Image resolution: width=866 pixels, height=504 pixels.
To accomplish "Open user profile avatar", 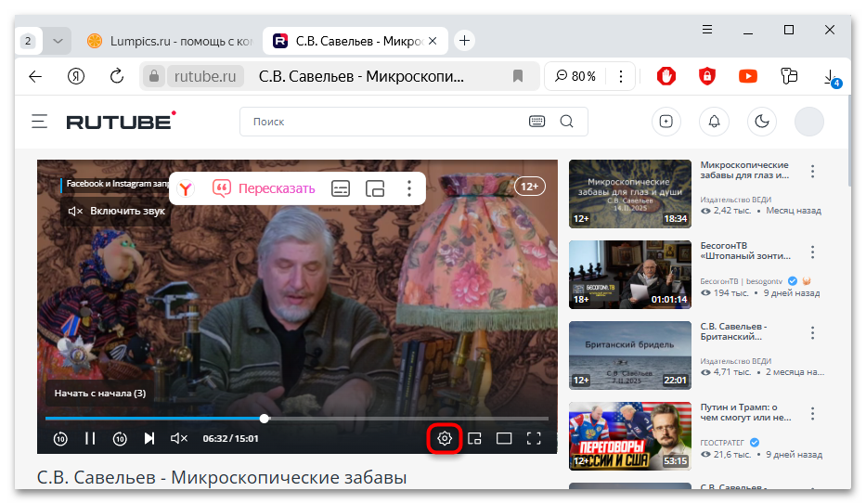I will (809, 122).
